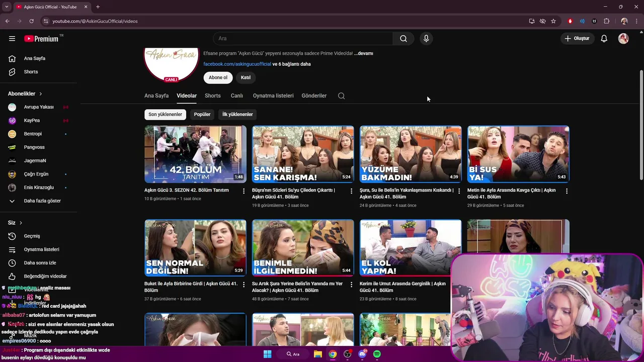Open the notifications bell
644x362 pixels.
pos(604,39)
